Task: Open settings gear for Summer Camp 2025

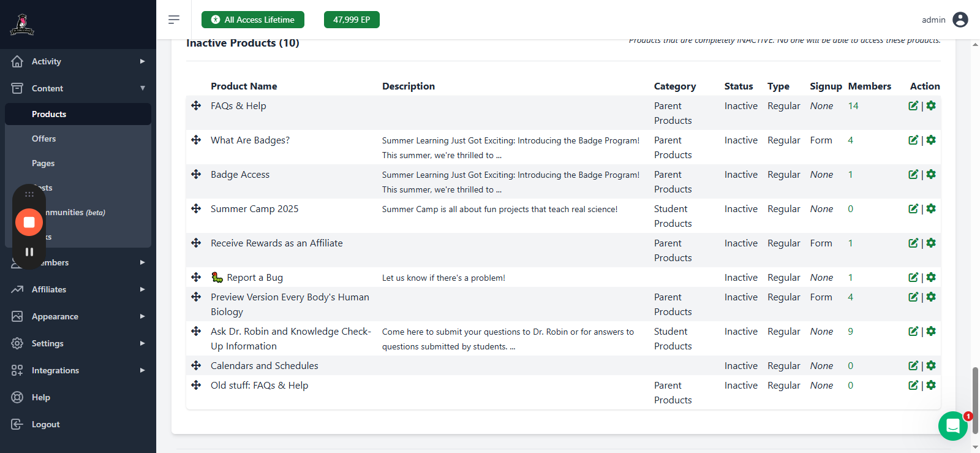Action: coord(931,209)
